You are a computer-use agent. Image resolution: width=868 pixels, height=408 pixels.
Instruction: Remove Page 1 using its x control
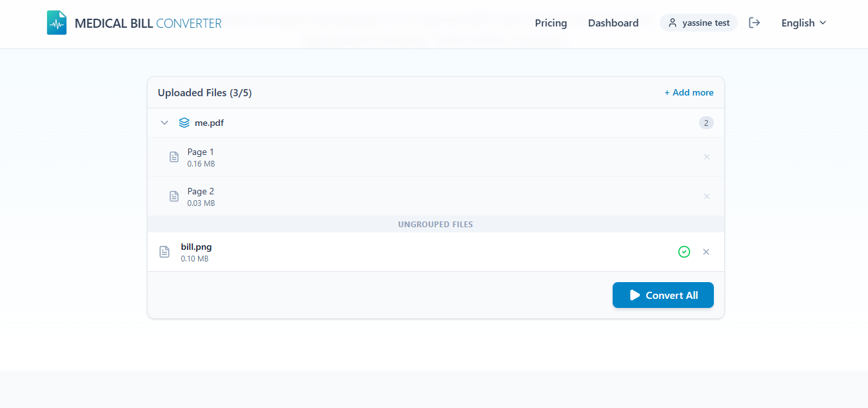tap(707, 156)
